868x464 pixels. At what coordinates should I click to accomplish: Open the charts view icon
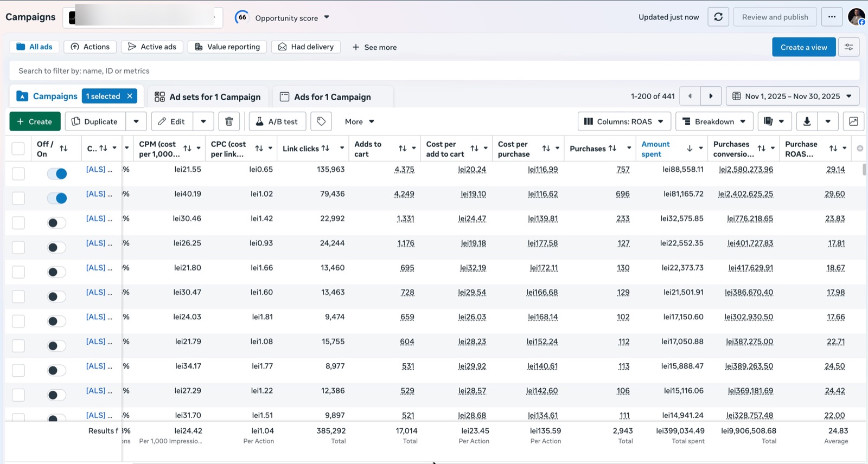853,121
